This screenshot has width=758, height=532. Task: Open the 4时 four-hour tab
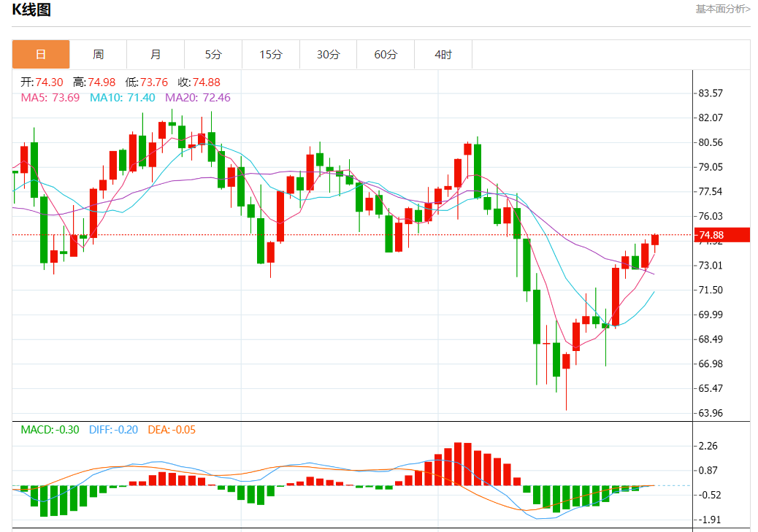443,55
